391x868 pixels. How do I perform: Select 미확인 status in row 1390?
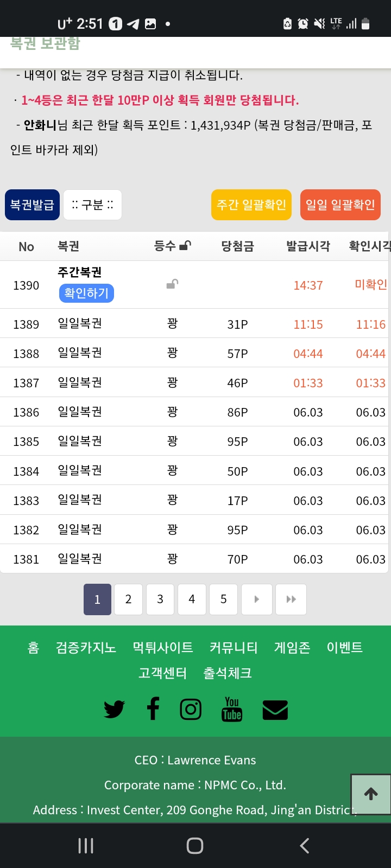371,284
